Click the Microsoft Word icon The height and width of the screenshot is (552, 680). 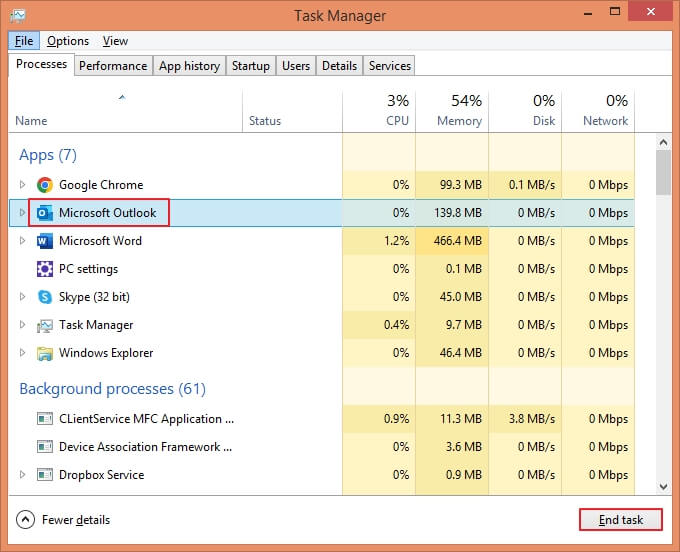point(45,241)
